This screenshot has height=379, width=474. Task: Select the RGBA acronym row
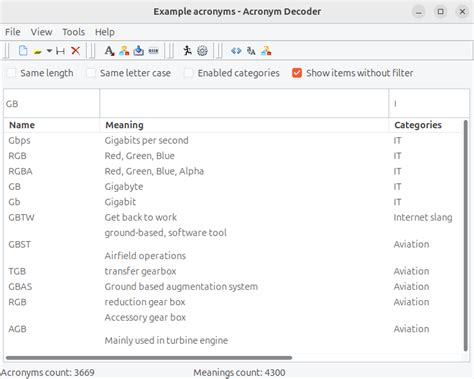coord(233,171)
